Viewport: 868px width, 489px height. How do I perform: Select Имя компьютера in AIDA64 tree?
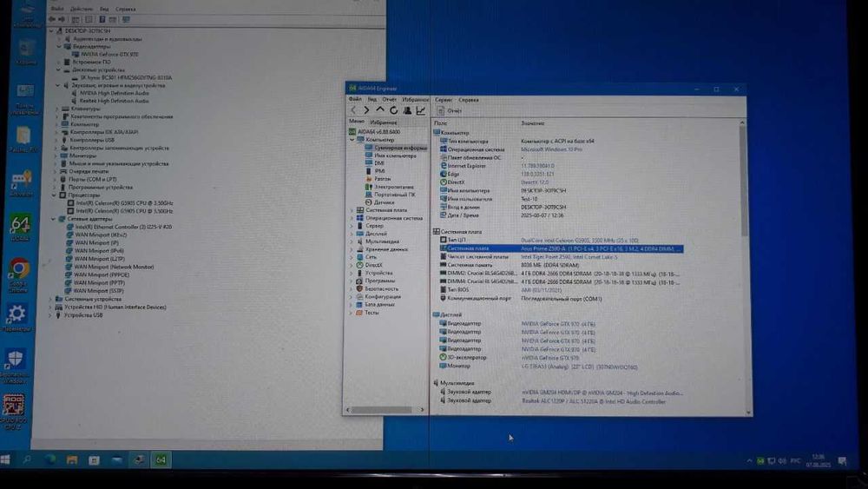click(391, 155)
